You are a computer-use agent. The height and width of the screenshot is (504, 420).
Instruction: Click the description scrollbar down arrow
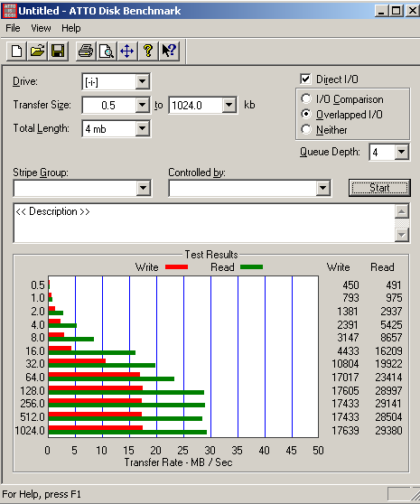(x=402, y=235)
